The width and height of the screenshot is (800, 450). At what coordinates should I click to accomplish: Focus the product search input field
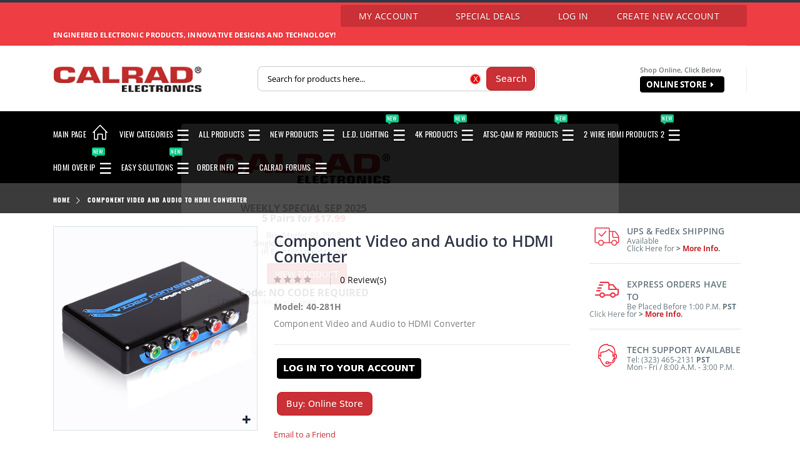(x=365, y=79)
